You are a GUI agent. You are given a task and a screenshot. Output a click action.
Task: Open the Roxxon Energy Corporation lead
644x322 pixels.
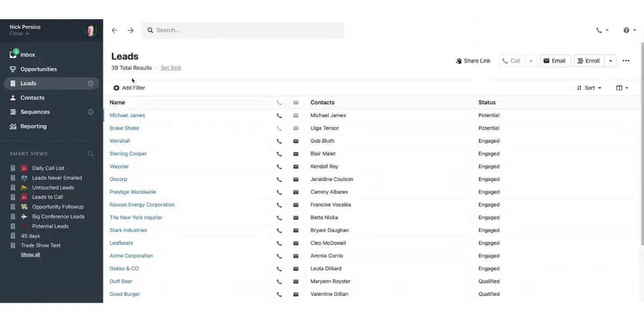tap(142, 205)
